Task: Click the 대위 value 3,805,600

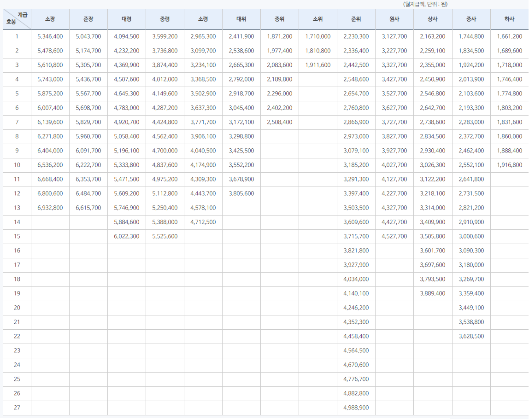Action: (241, 193)
